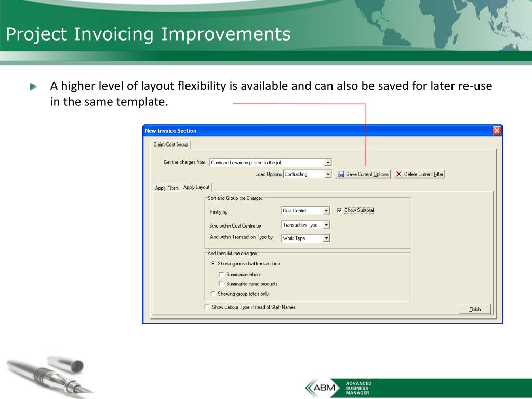Image resolution: width=532 pixels, height=399 pixels.
Task: Click the floppy disk Save icon
Action: 341,174
